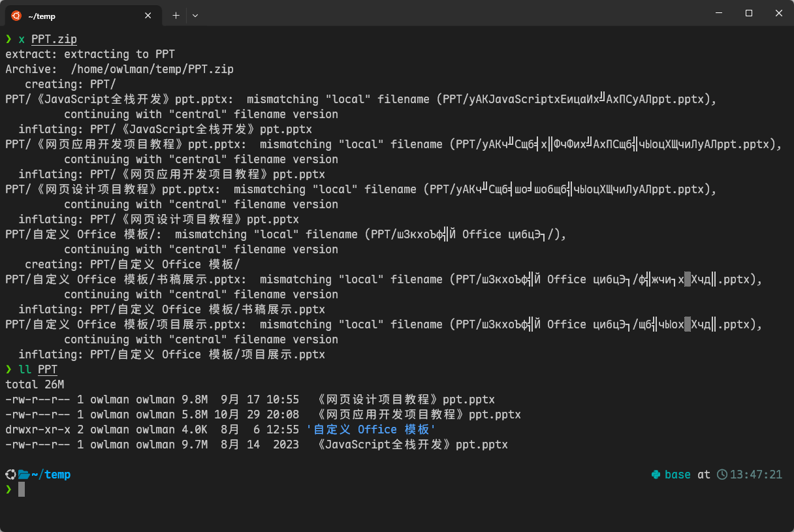Open the new tab profile dropdown chevron
The image size is (794, 532).
pyautogui.click(x=195, y=16)
